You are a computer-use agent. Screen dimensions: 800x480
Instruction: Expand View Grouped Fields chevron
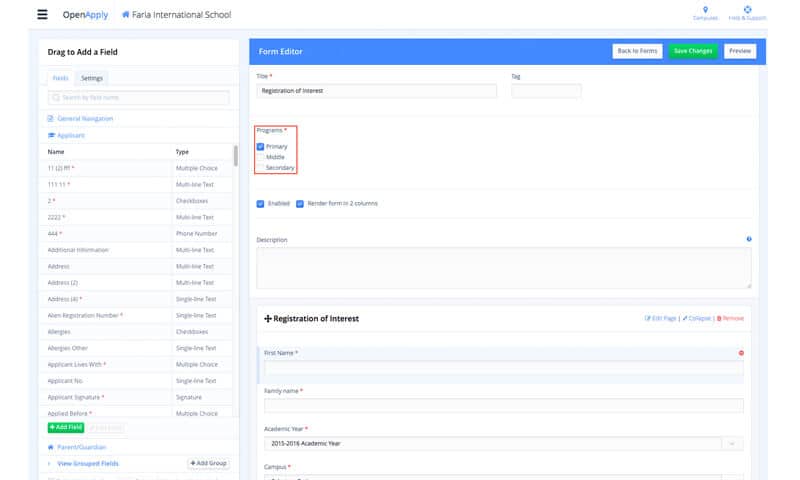49,464
